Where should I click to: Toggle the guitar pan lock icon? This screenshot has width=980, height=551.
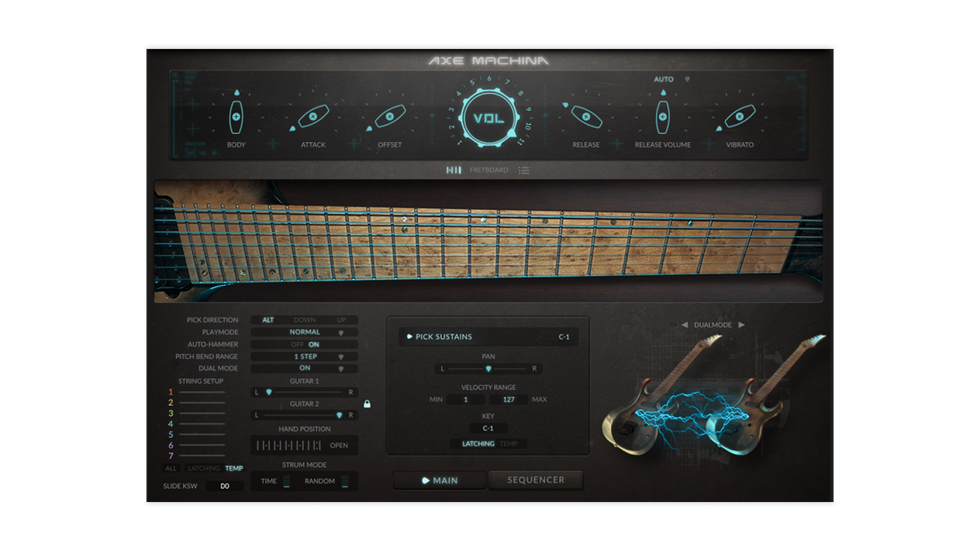coord(367,403)
